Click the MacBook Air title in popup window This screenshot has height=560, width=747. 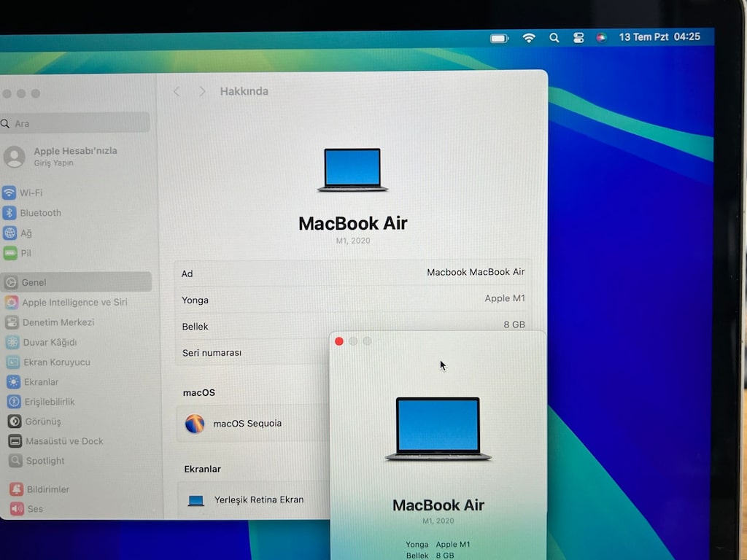coord(438,505)
